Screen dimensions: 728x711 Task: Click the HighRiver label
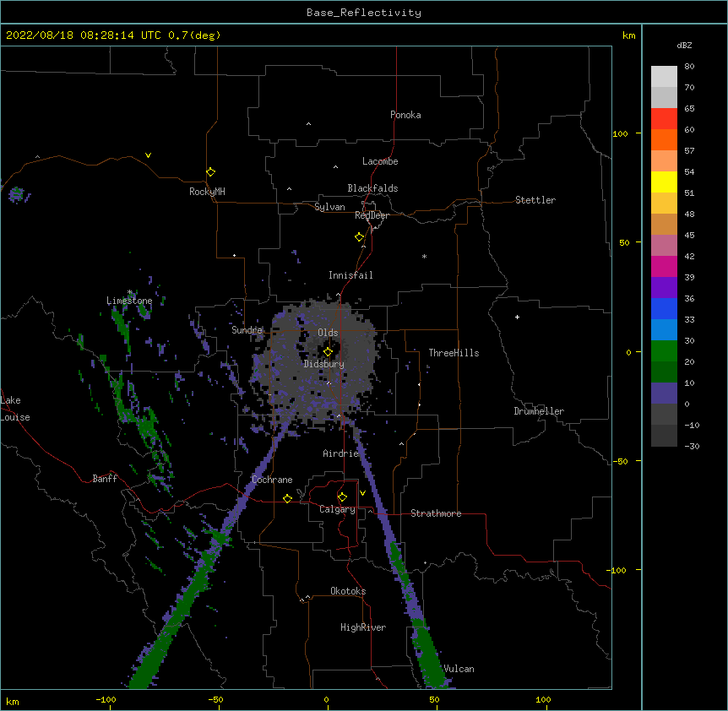pos(363,627)
